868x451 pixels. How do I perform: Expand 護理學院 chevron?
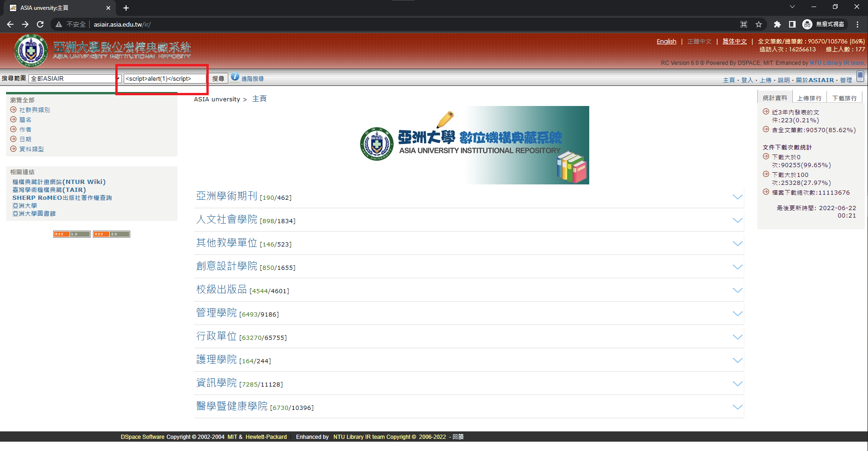tap(738, 360)
